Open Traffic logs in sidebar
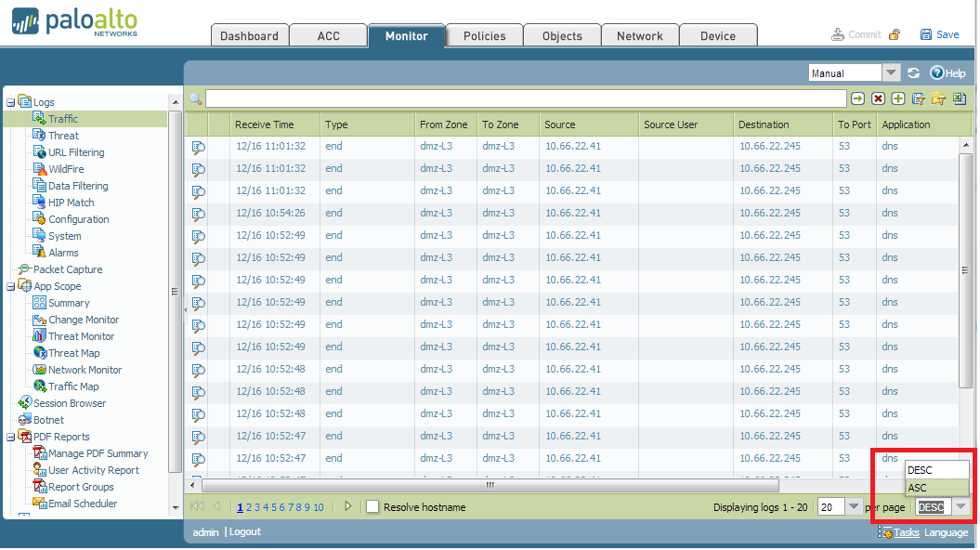980x550 pixels. (x=63, y=119)
